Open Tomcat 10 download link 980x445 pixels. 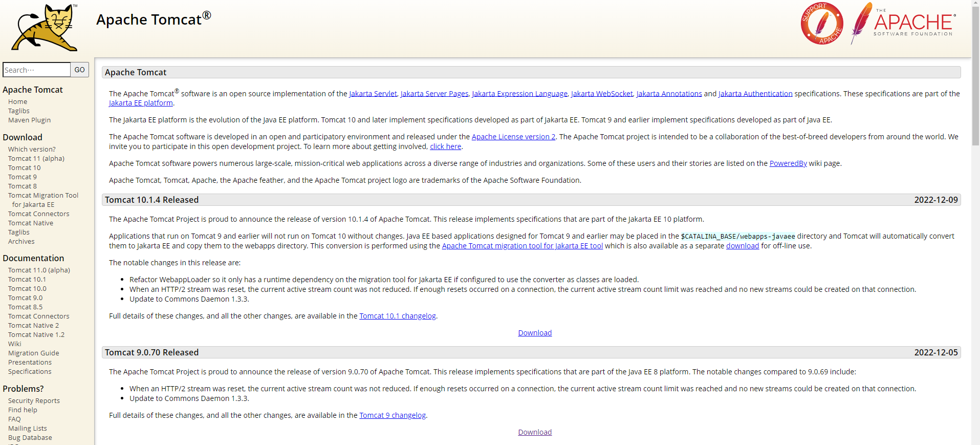tap(25, 168)
